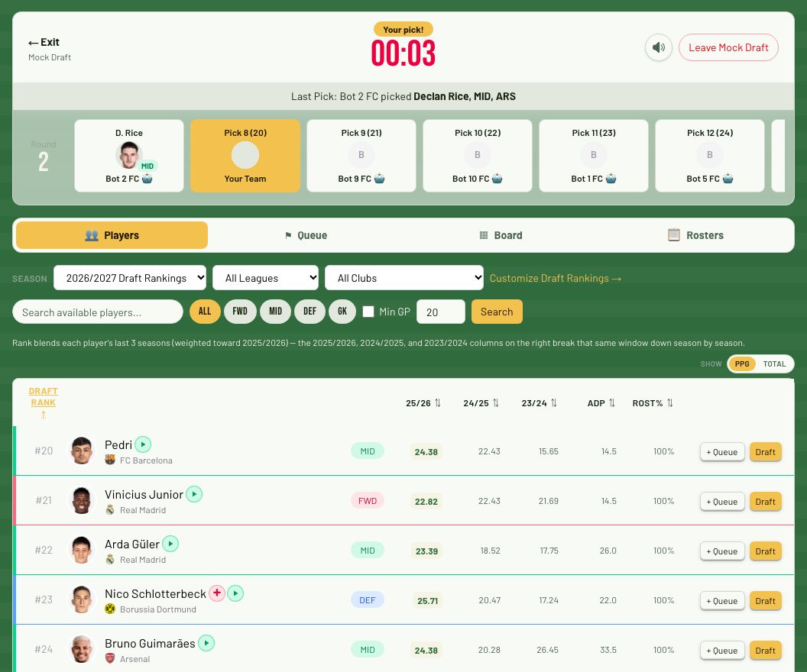The image size is (807, 672).
Task: Add Bruno Guimarães to queue
Action: pyautogui.click(x=722, y=651)
